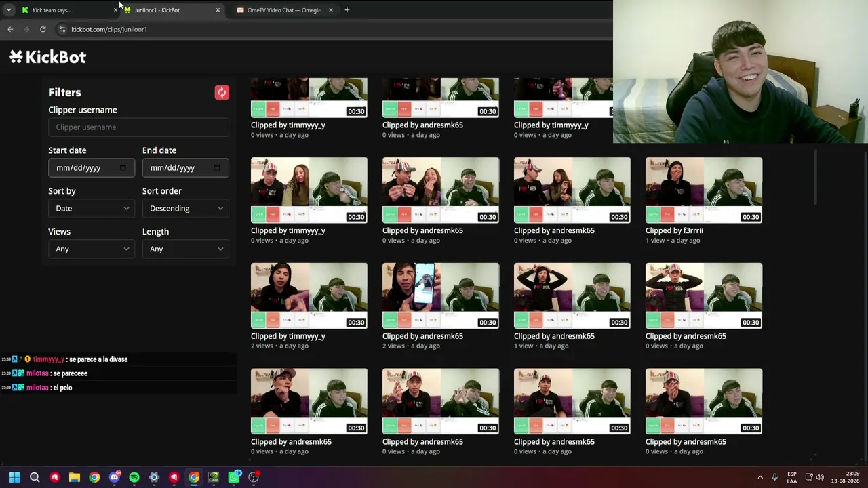Open the Views filter dropdown
Image resolution: width=868 pixels, height=488 pixels.
[92, 249]
